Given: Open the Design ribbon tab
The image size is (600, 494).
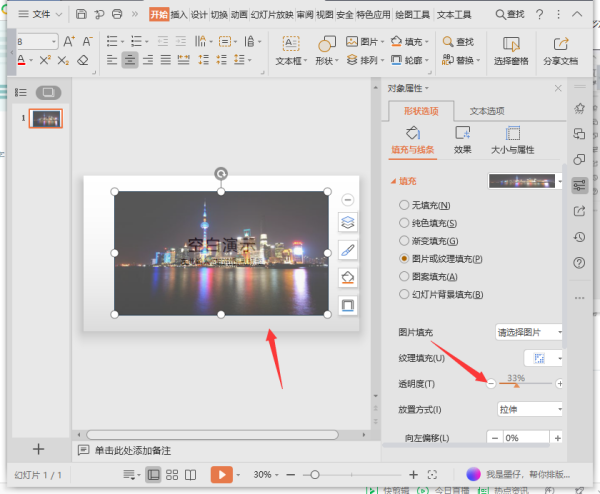Looking at the screenshot, I should [x=199, y=15].
